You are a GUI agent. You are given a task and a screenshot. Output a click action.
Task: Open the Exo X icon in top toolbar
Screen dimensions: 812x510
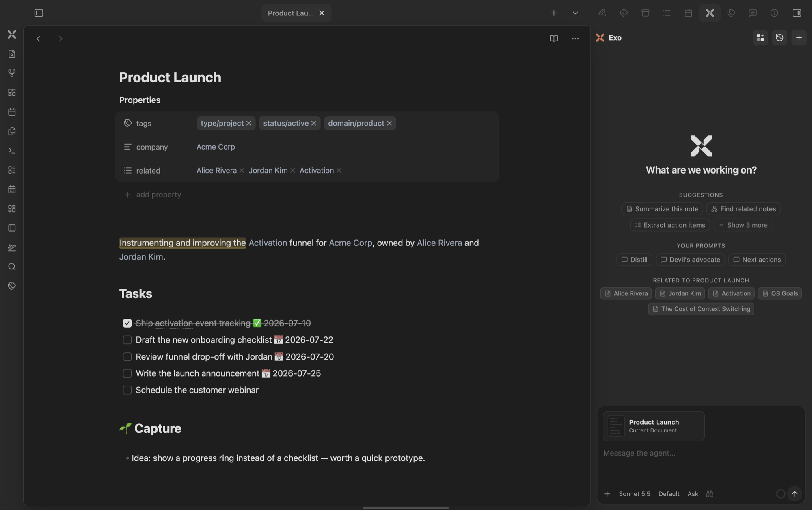710,13
